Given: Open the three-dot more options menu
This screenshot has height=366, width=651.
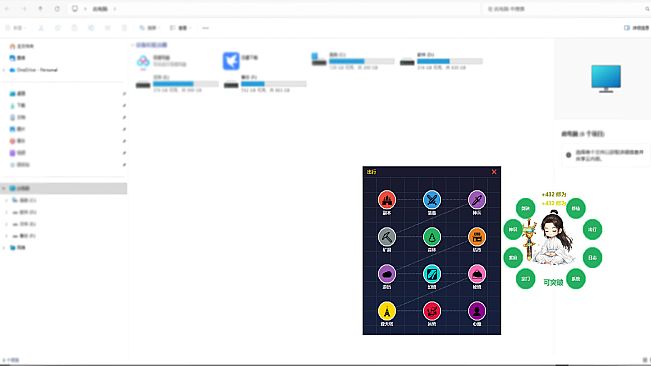Looking at the screenshot, I should coord(206,28).
